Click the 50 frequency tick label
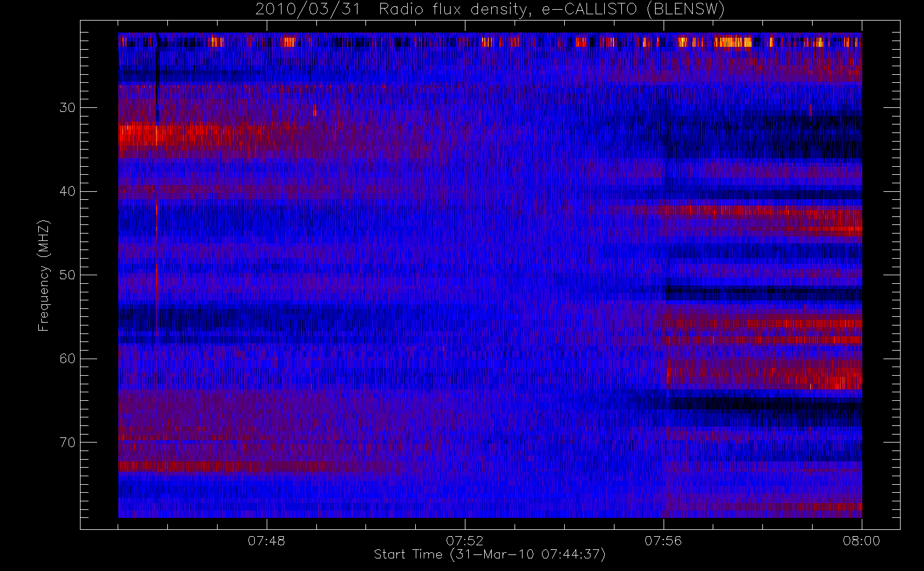Viewport: 924px width, 571px height. [67, 275]
